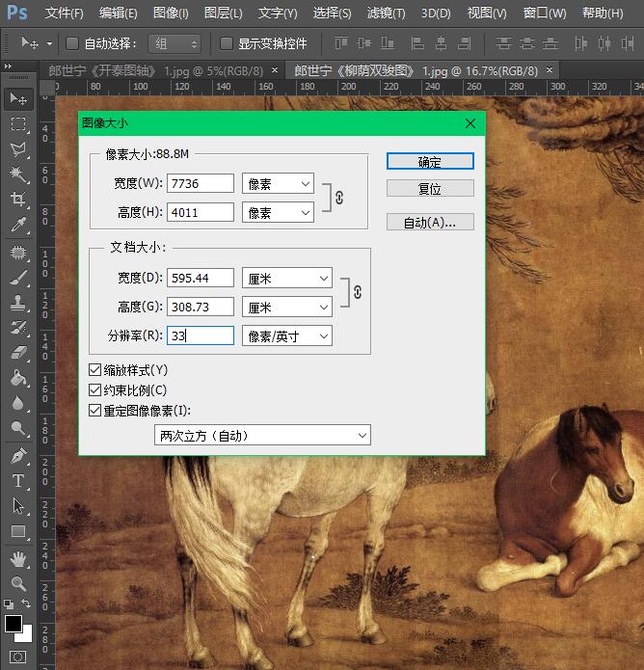644x670 pixels.
Task: Select the Dodge tool
Action: pyautogui.click(x=18, y=428)
